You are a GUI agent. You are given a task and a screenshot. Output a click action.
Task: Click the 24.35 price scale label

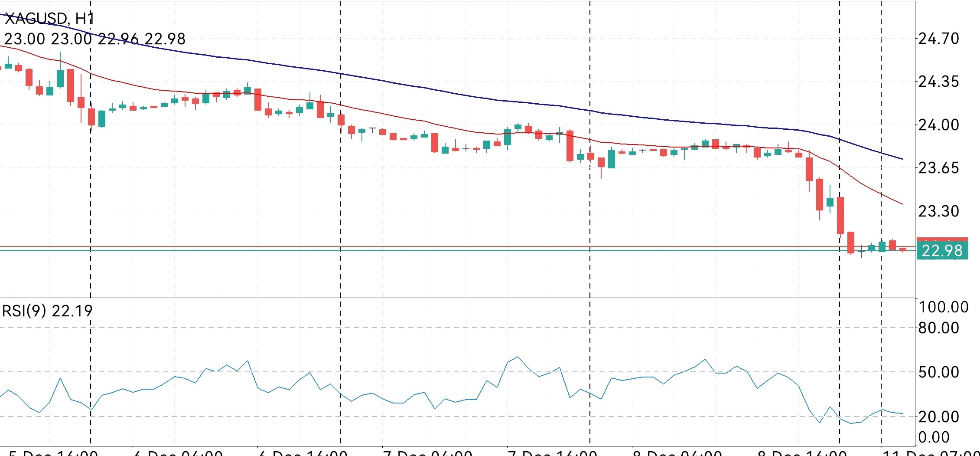[x=939, y=82]
